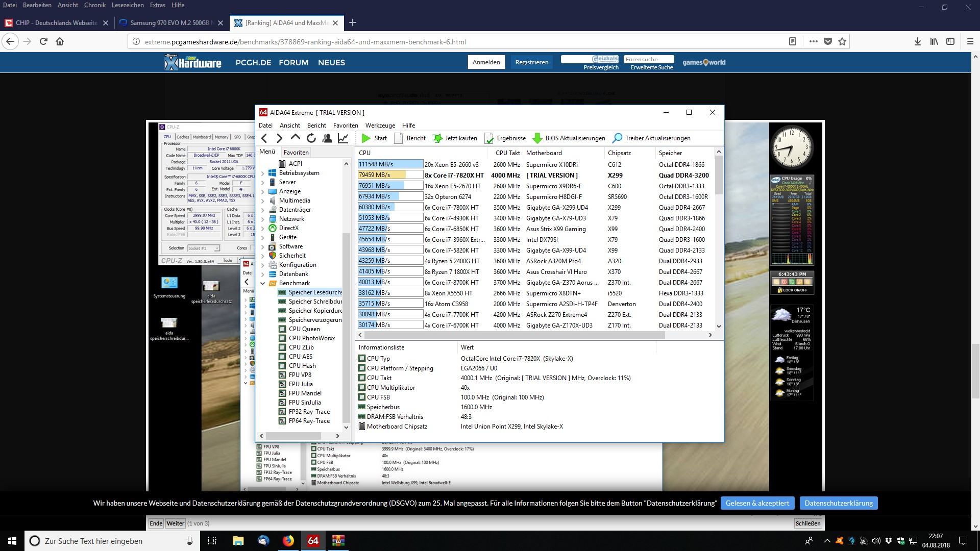The image size is (980, 551).
Task: Open a new browser tab
Action: pyautogui.click(x=353, y=22)
